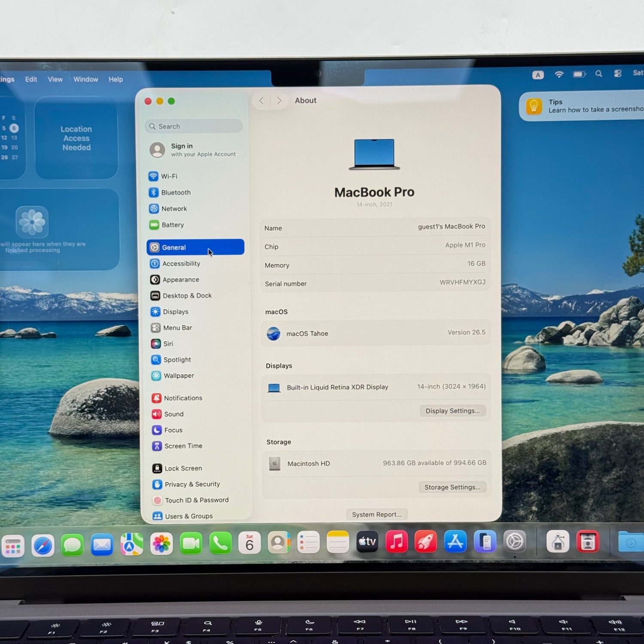Open the Music app in the Dock

point(397,541)
